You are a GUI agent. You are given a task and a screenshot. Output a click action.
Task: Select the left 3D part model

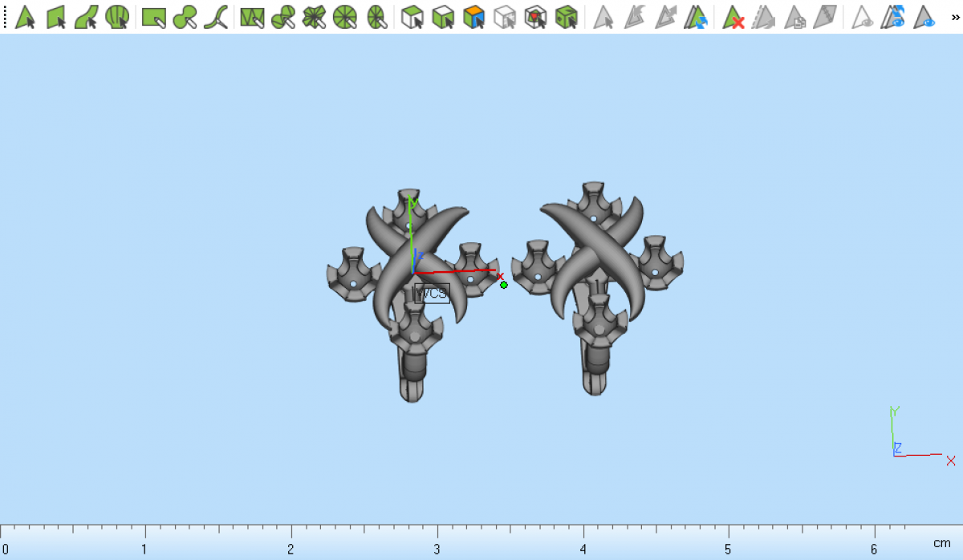(412, 295)
